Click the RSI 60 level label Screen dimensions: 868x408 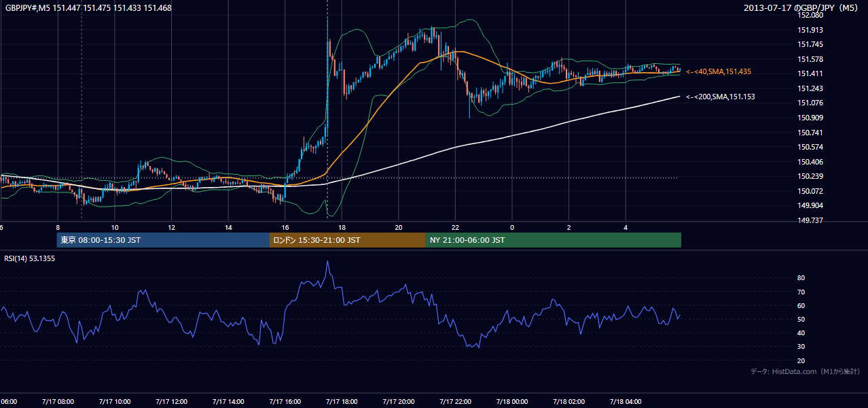(x=801, y=305)
